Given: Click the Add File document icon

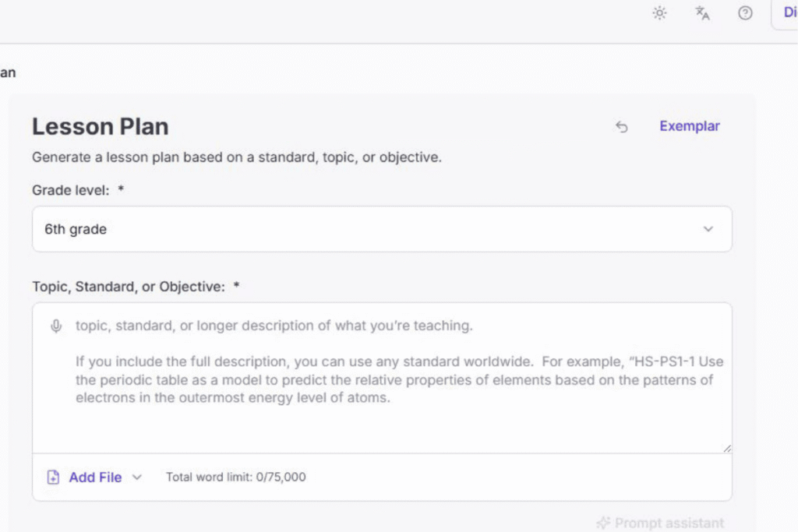Looking at the screenshot, I should tap(54, 477).
